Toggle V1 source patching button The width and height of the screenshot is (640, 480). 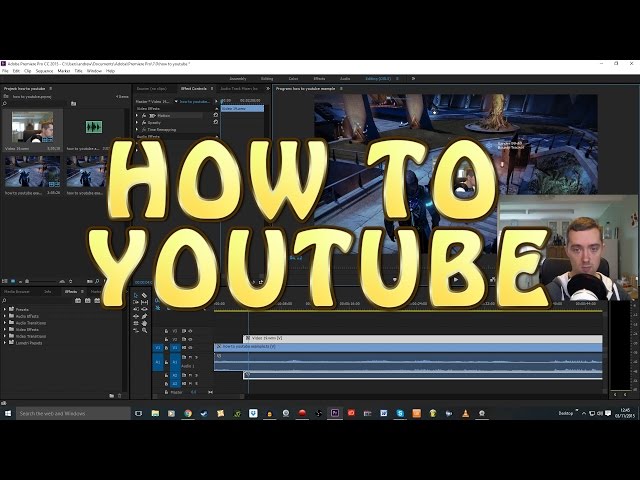(158, 348)
